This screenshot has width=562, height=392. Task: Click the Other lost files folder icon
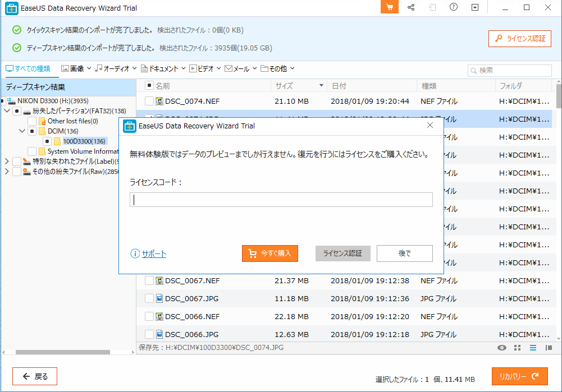42,121
